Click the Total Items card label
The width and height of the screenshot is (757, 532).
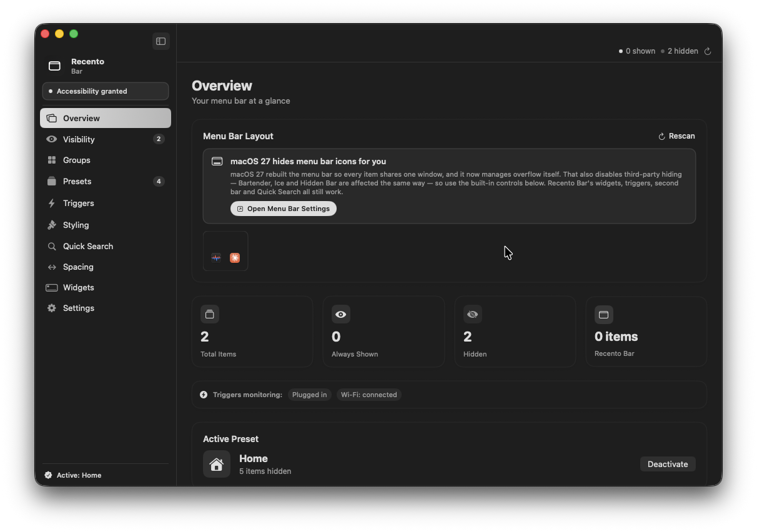(x=219, y=354)
